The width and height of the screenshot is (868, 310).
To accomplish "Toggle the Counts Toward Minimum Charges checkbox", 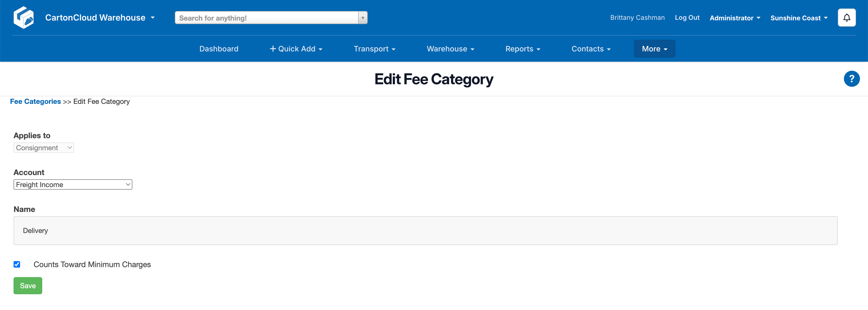I will click(17, 265).
